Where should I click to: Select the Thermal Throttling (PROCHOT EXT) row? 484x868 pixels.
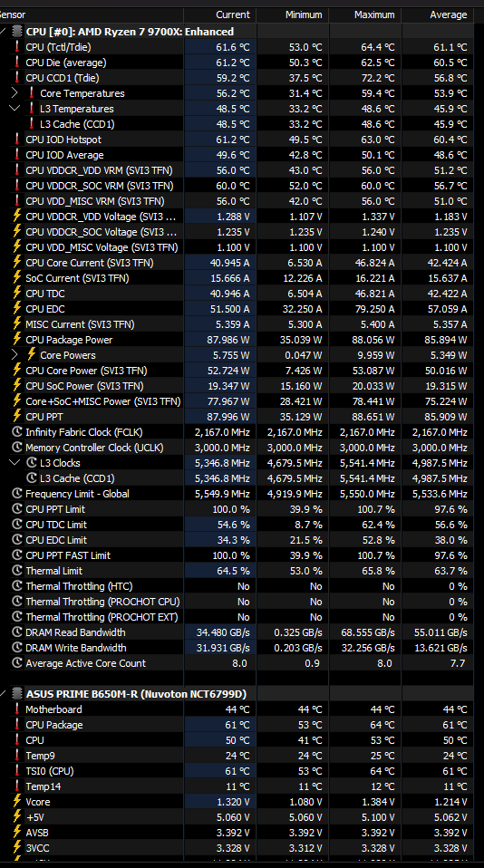237,617
